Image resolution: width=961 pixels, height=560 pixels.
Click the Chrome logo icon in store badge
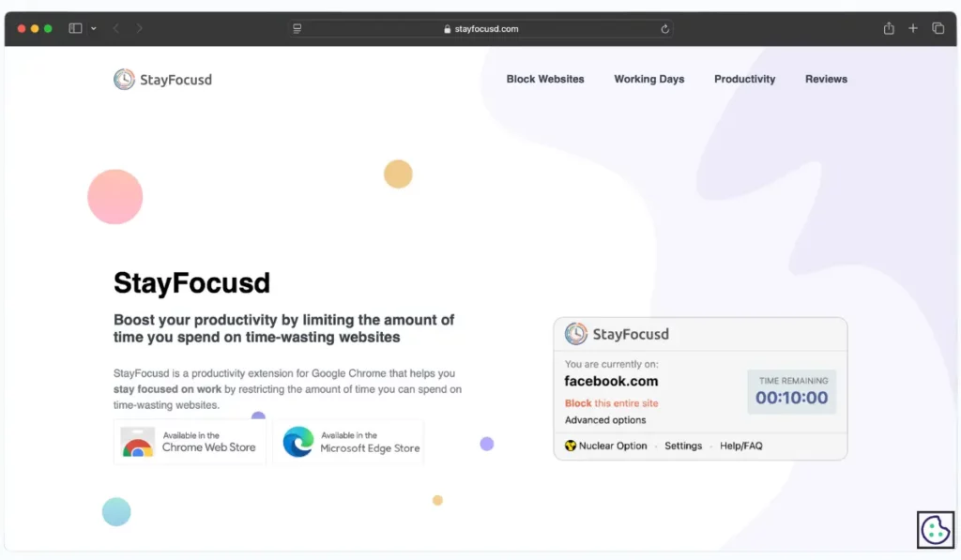tap(137, 442)
